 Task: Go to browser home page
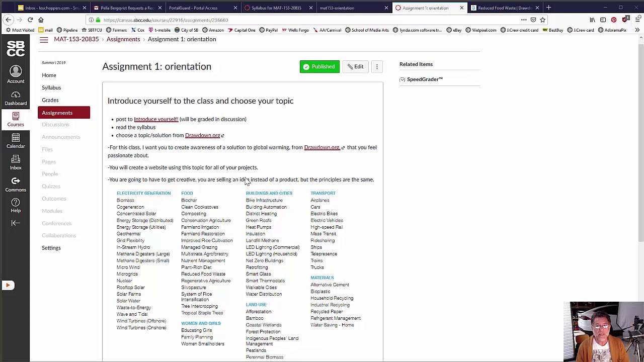pos(41,20)
